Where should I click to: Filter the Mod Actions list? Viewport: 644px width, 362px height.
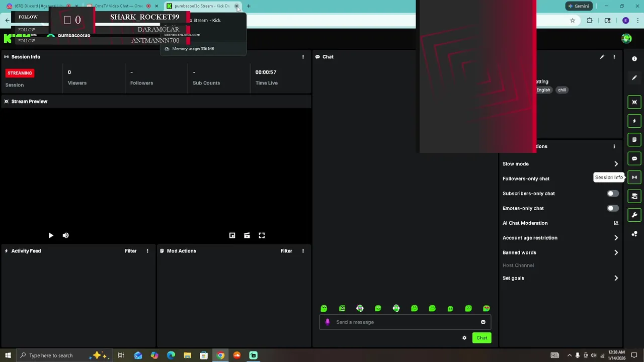click(286, 251)
